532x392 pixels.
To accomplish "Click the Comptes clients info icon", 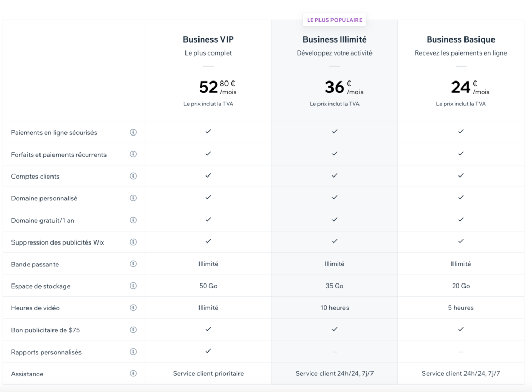I will point(133,176).
